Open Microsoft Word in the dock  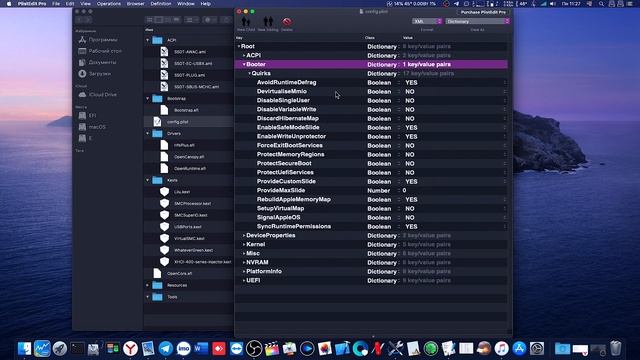point(201,349)
